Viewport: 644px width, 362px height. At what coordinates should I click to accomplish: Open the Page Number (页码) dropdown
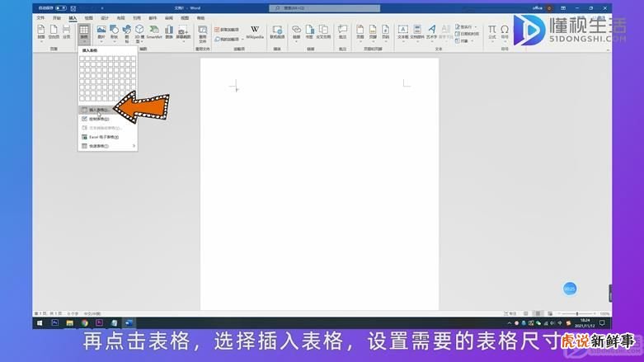(x=385, y=33)
